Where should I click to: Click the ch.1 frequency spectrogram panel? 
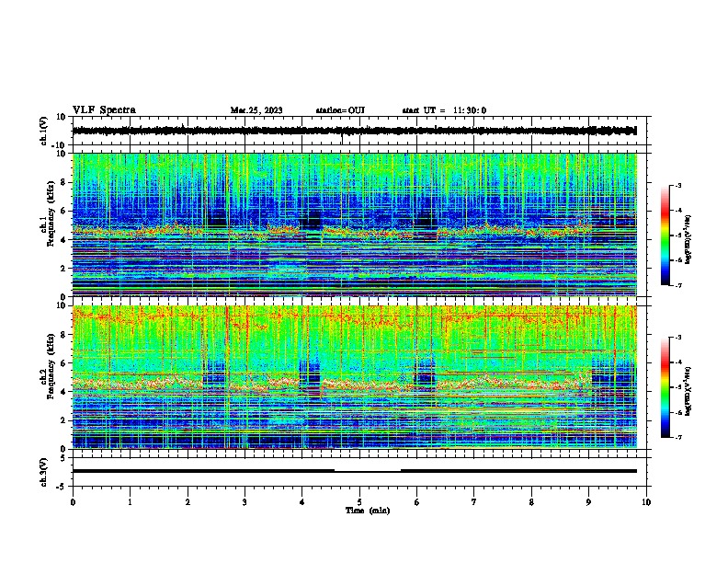click(355, 224)
